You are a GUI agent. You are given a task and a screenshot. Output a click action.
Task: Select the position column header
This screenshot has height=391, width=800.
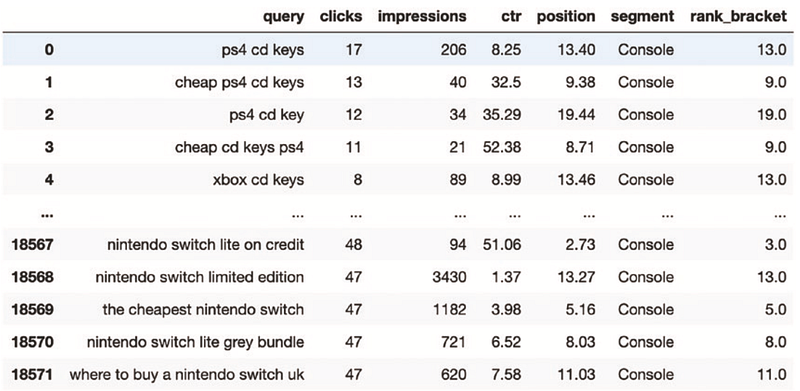coord(566,17)
